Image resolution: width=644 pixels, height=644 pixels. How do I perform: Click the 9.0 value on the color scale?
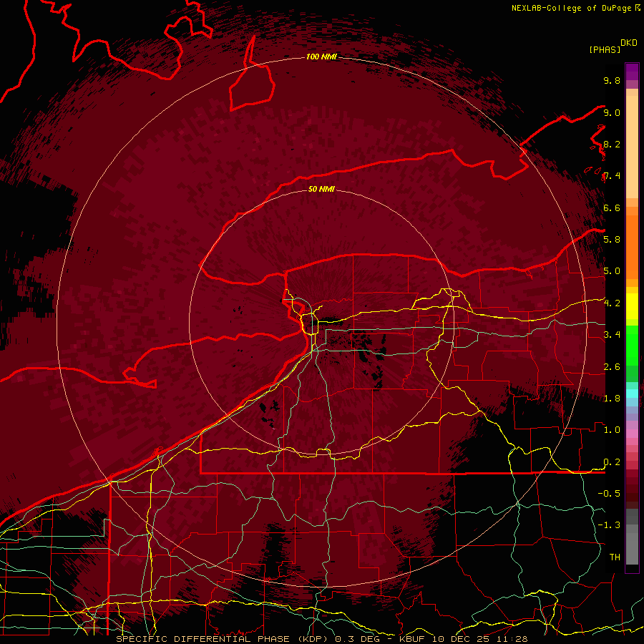[x=612, y=112]
